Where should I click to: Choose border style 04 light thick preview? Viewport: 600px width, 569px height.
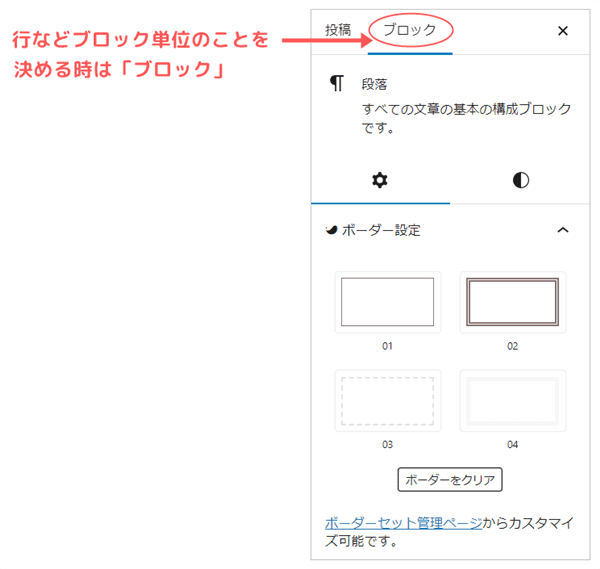pos(512,400)
